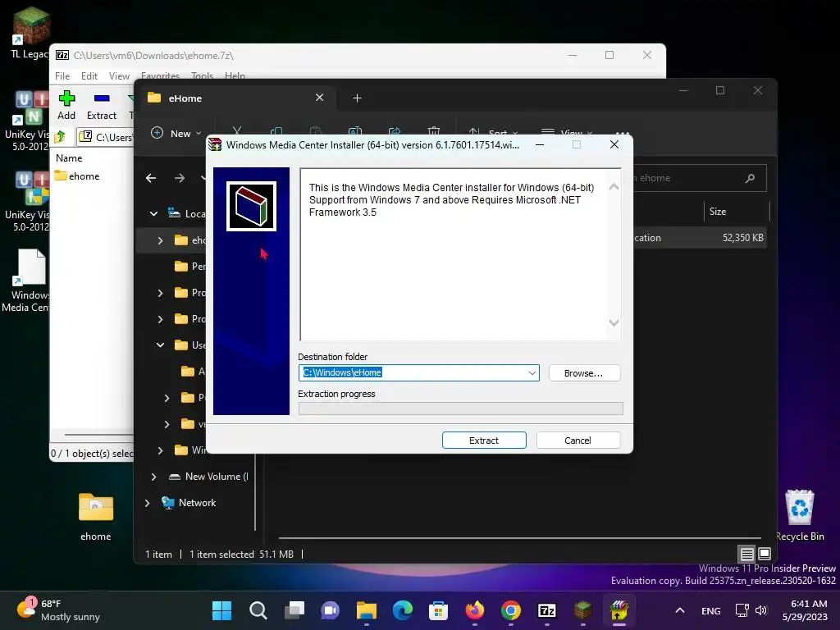Open the Minecraft block taskbar icon
The width and height of the screenshot is (840, 630).
[583, 610]
